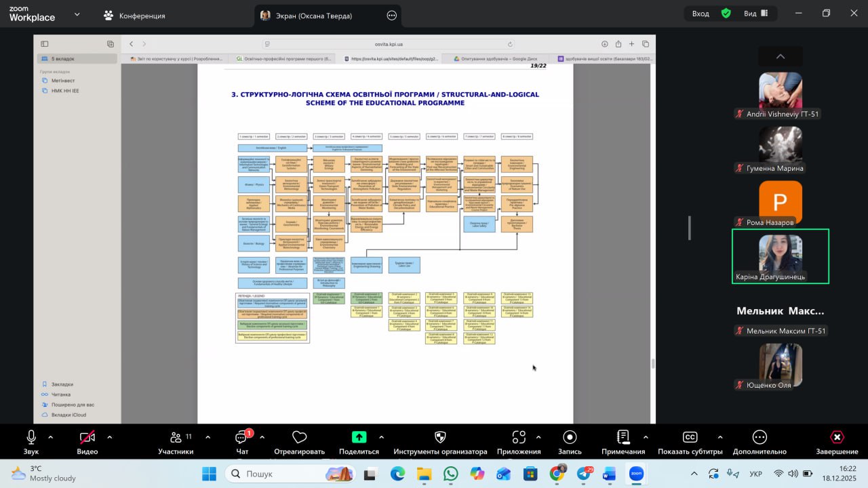868x488 pixels.
Task: Unmute microphone with Звук button
Action: point(31,439)
